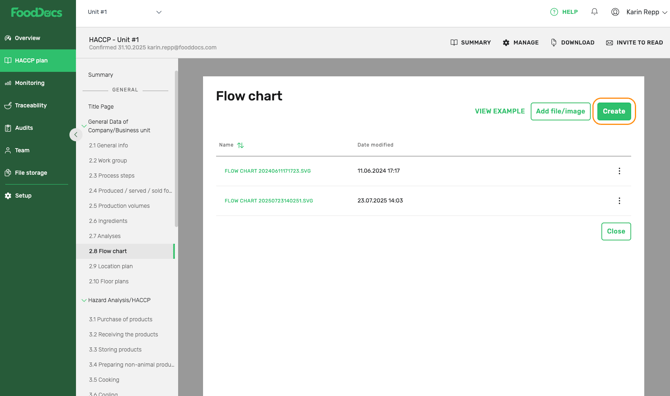Click the outline panel scrollbar
Screen dimensions: 670x396
[x=176, y=149]
